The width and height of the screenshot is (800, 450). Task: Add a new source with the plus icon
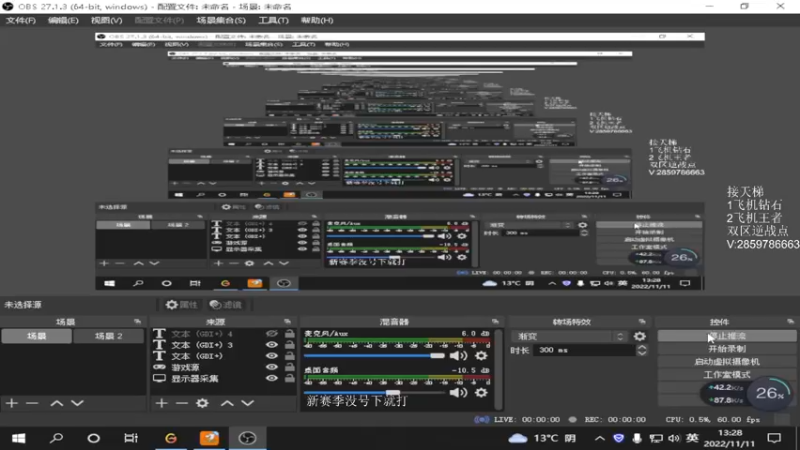[x=161, y=403]
